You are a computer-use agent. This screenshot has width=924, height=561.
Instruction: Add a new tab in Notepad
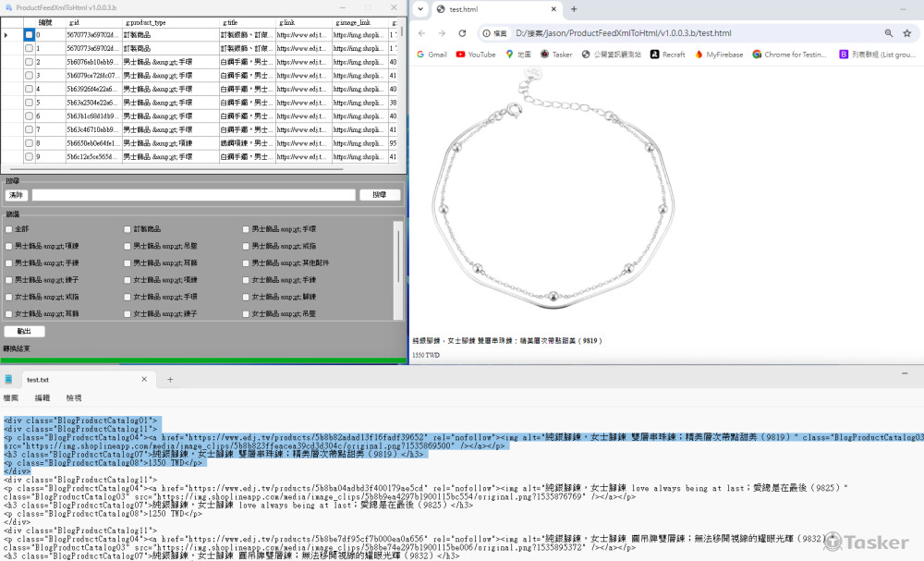[x=170, y=380]
